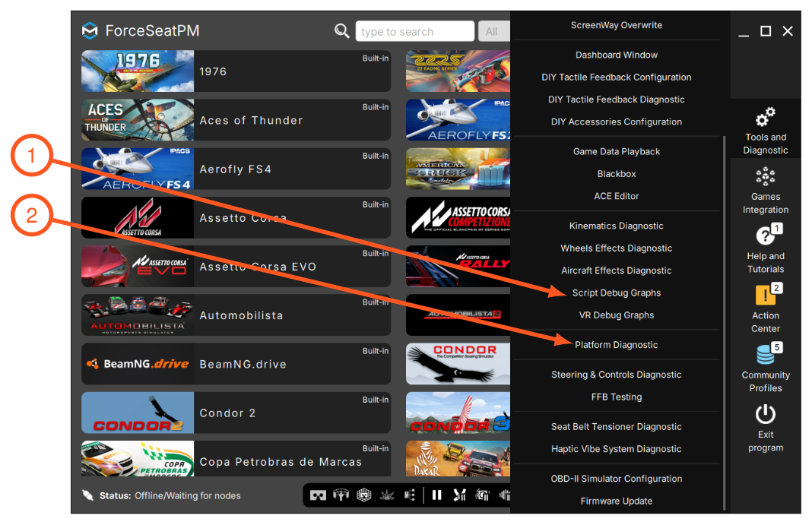Click the Offline/Waiting for nodes status text
Screen dimensions: 812x525
click(188, 495)
